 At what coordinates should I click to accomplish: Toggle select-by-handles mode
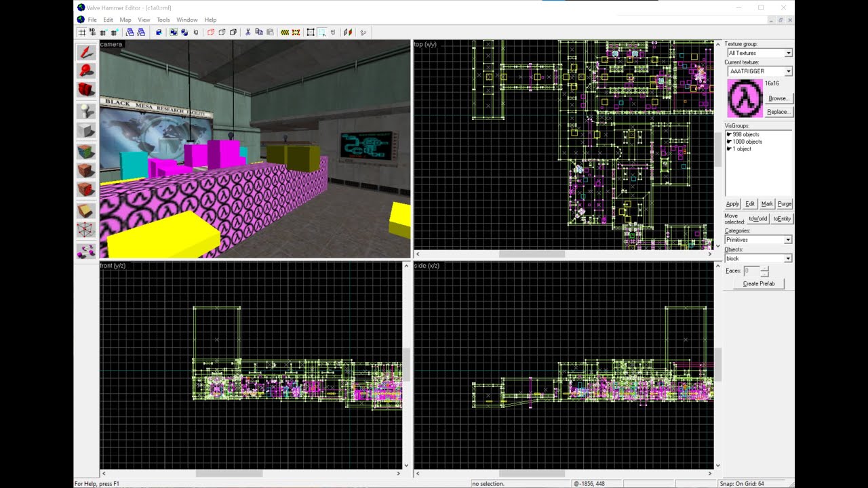(x=311, y=32)
